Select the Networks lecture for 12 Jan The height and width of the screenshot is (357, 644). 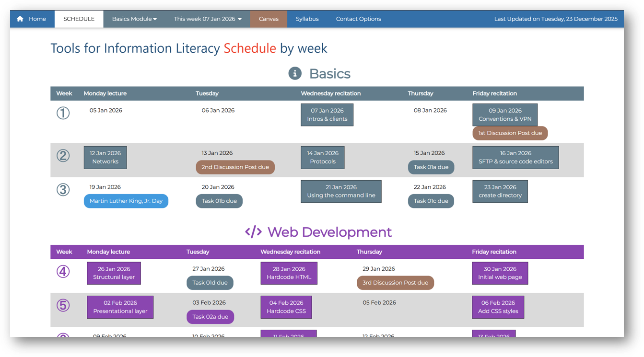105,157
